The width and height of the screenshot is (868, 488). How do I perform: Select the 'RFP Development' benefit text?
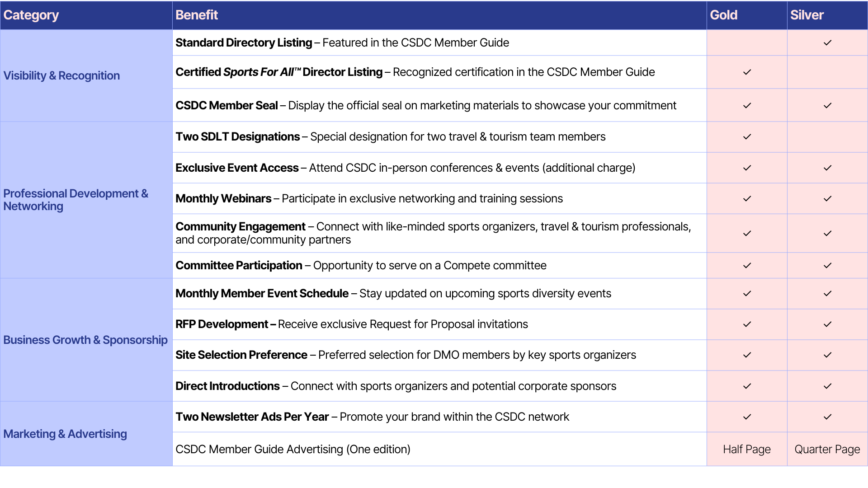222,324
